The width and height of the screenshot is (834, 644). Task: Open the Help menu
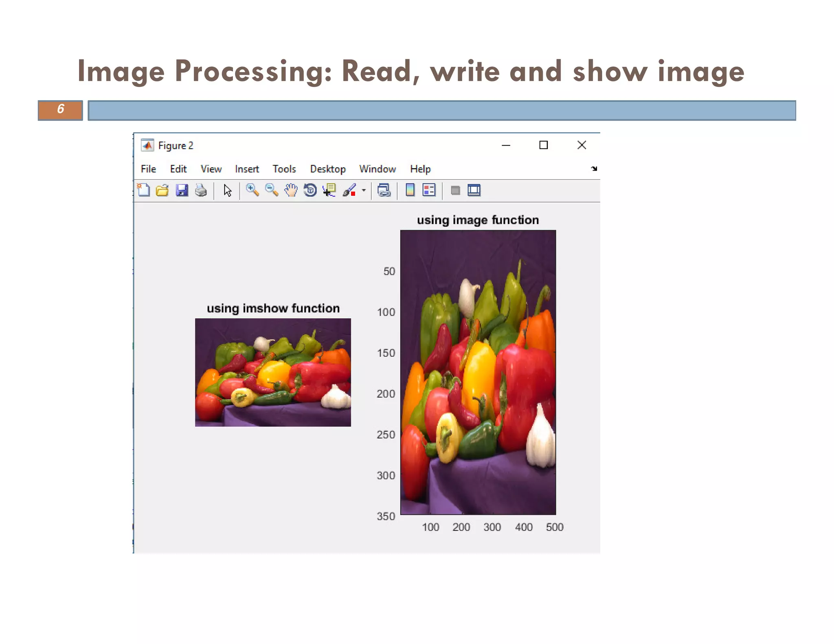point(420,169)
